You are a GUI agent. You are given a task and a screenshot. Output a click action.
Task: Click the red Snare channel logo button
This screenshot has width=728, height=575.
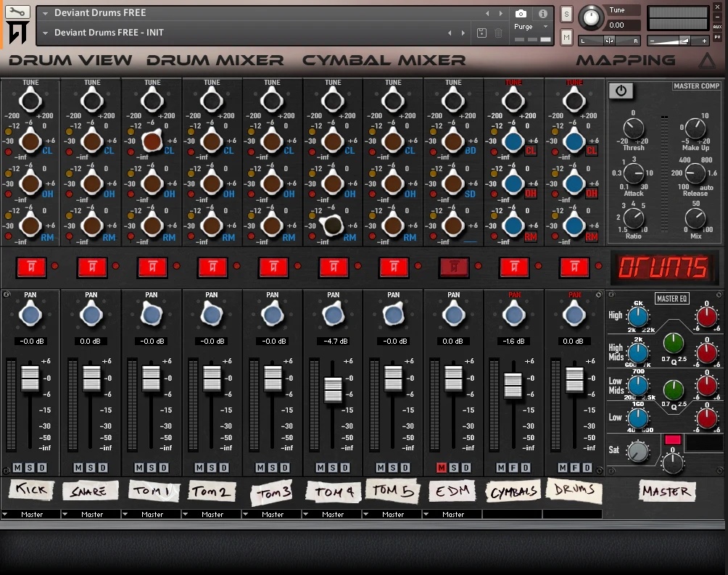[x=92, y=267]
